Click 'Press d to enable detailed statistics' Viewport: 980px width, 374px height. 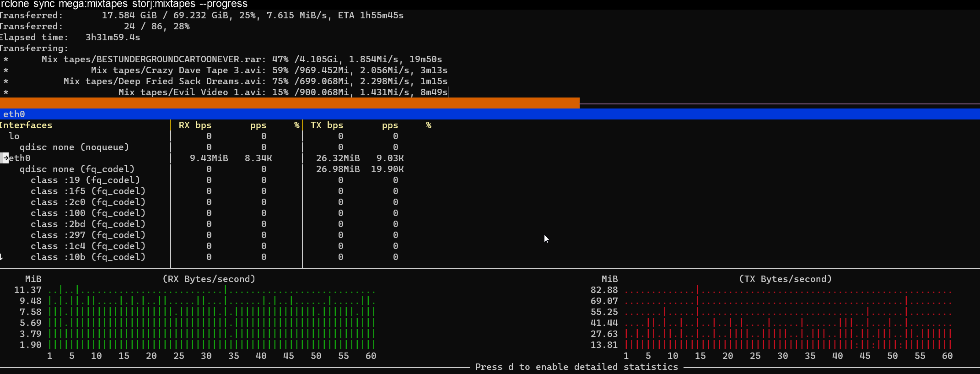click(x=576, y=367)
